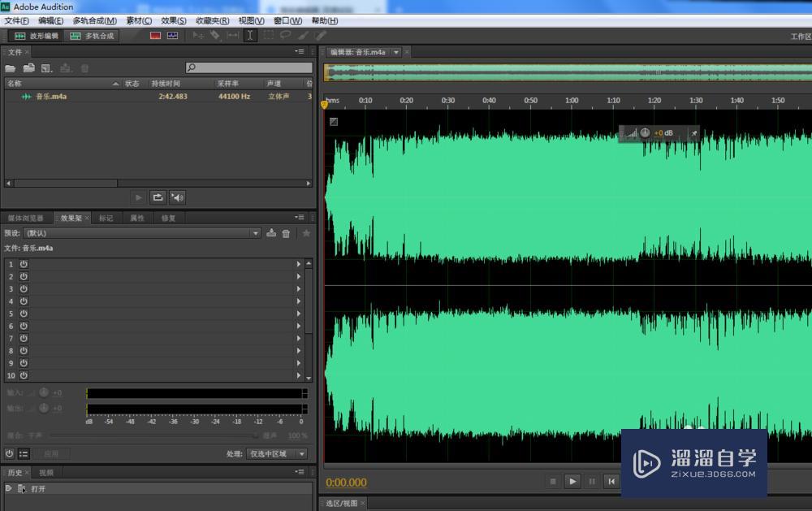This screenshot has width=812, height=511.
Task: Click the yellow playhead marker on the timeline
Action: pyautogui.click(x=325, y=104)
